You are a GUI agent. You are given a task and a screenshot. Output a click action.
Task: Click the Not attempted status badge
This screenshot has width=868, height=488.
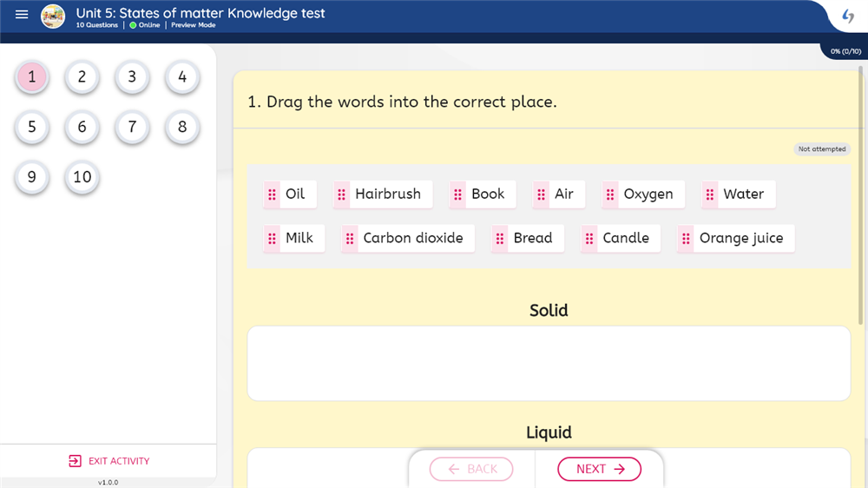pyautogui.click(x=821, y=149)
